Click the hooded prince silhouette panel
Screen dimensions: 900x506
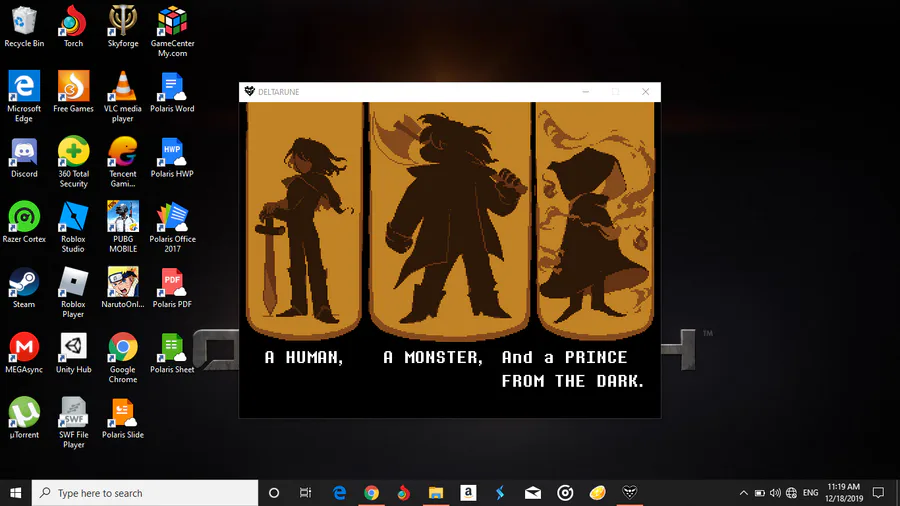(595, 221)
